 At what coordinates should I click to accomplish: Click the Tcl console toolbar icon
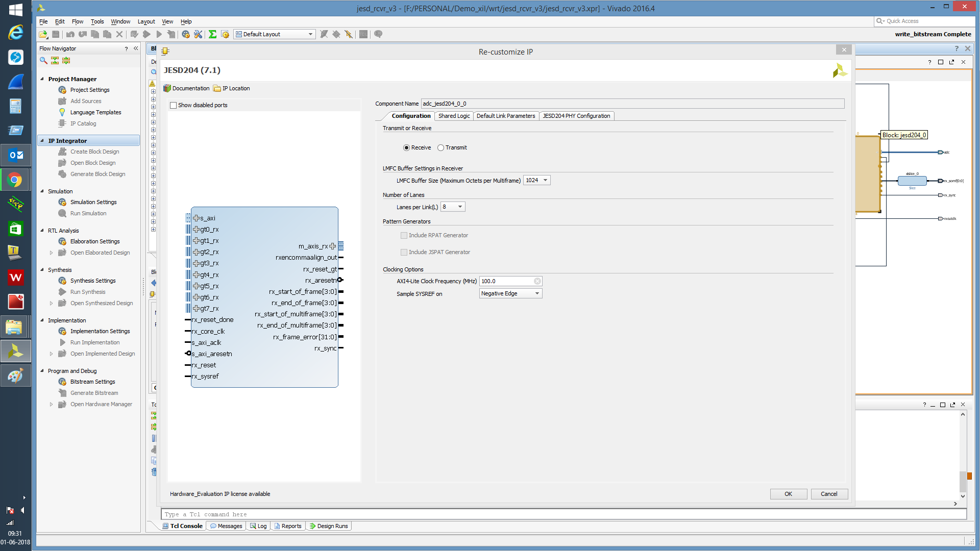(x=363, y=34)
